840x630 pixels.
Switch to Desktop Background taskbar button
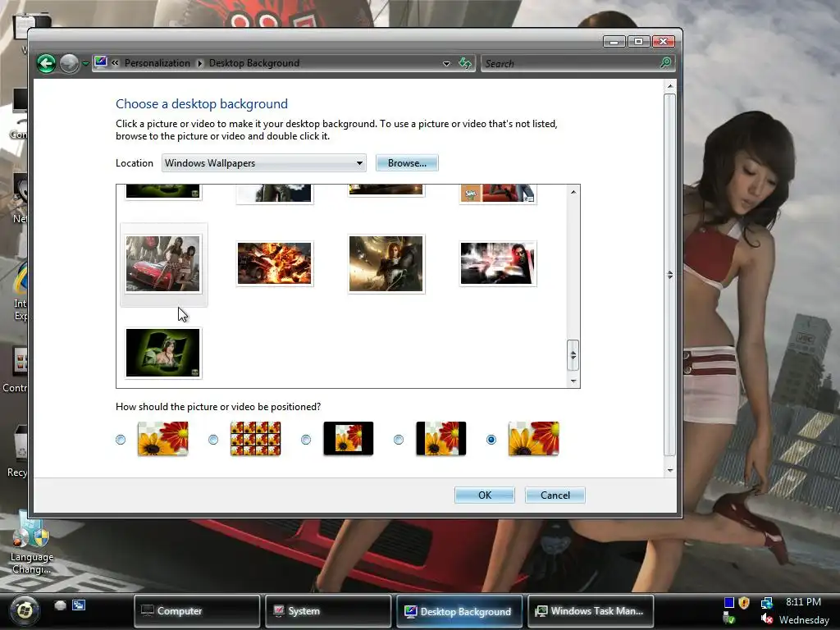(x=459, y=610)
